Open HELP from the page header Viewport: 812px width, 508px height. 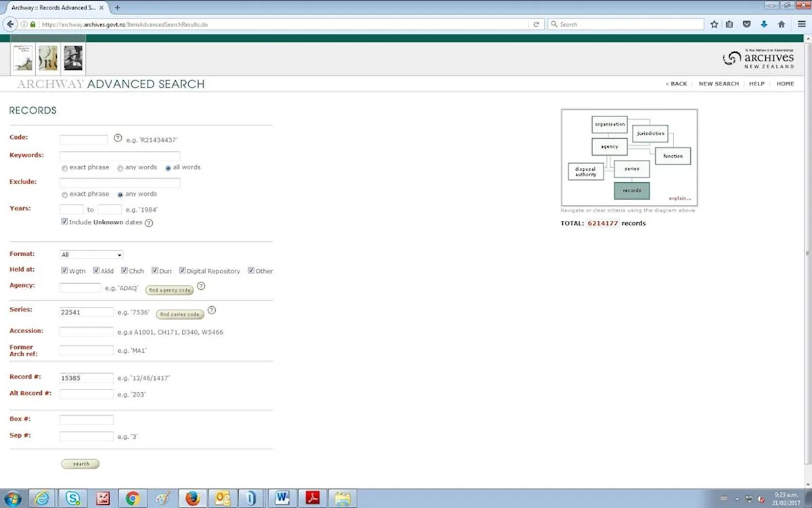[x=757, y=84]
